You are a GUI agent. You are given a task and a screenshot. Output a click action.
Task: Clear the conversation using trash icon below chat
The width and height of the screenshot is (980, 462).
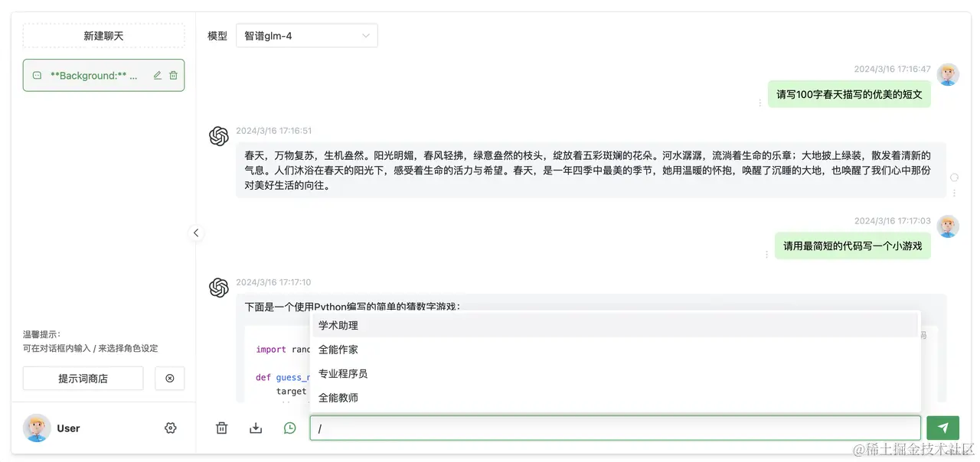[221, 428]
